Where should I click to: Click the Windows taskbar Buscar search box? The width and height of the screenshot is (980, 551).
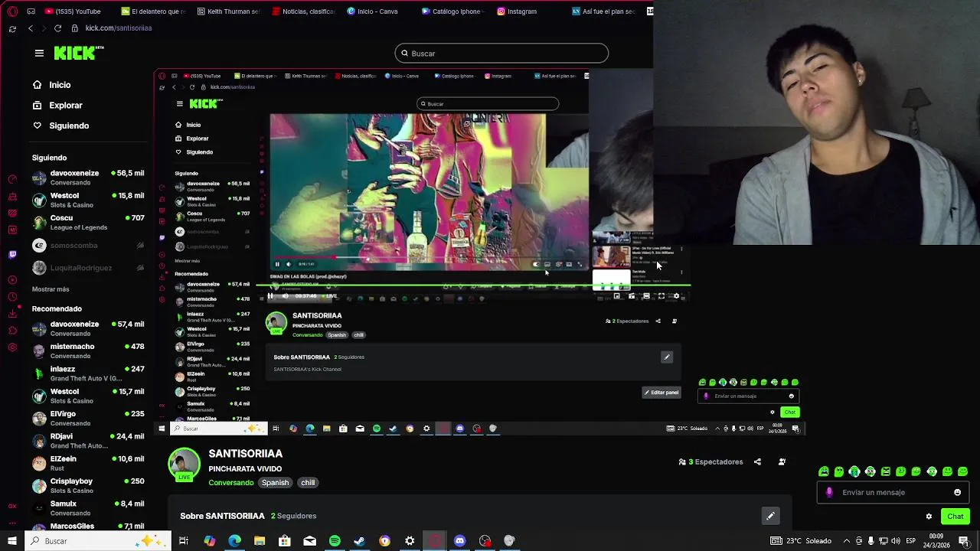click(x=98, y=541)
